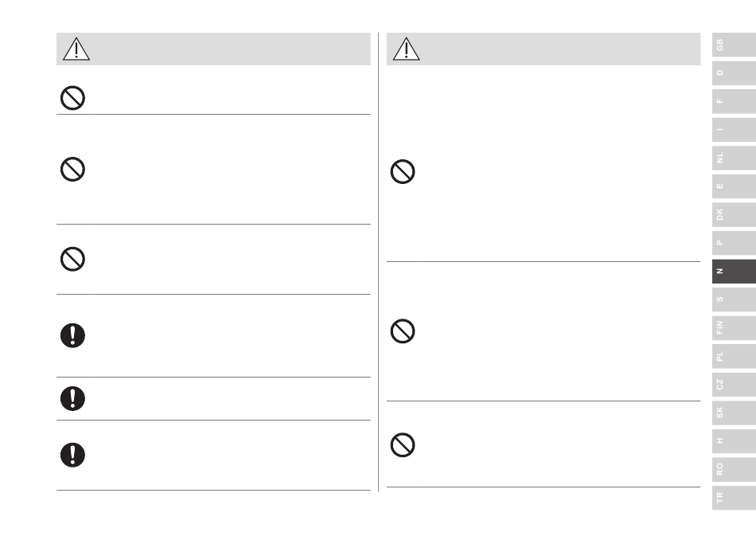This screenshot has height=540, width=756.
Task: Click the warning triangle in the left column header
Action: pyautogui.click(x=76, y=49)
